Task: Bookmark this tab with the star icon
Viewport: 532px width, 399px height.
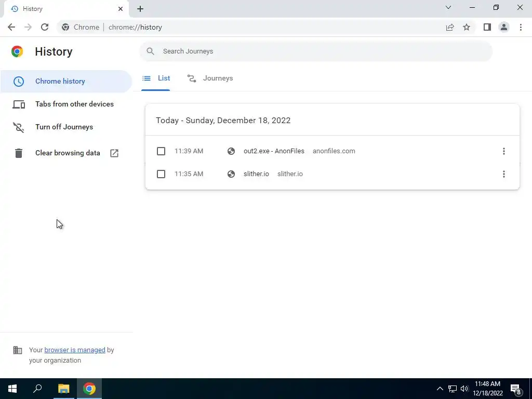Action: click(x=467, y=27)
